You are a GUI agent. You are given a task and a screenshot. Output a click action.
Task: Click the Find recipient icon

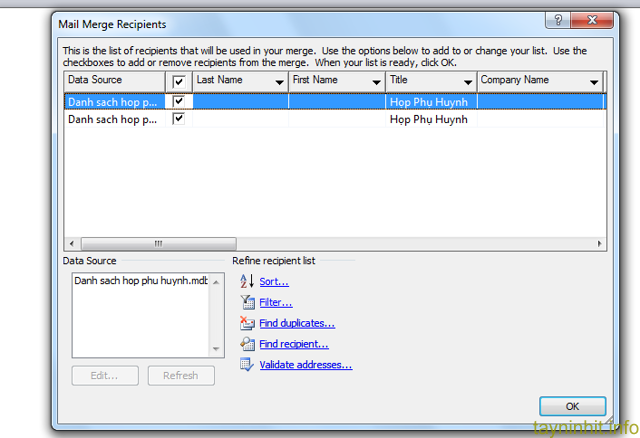pyautogui.click(x=247, y=344)
